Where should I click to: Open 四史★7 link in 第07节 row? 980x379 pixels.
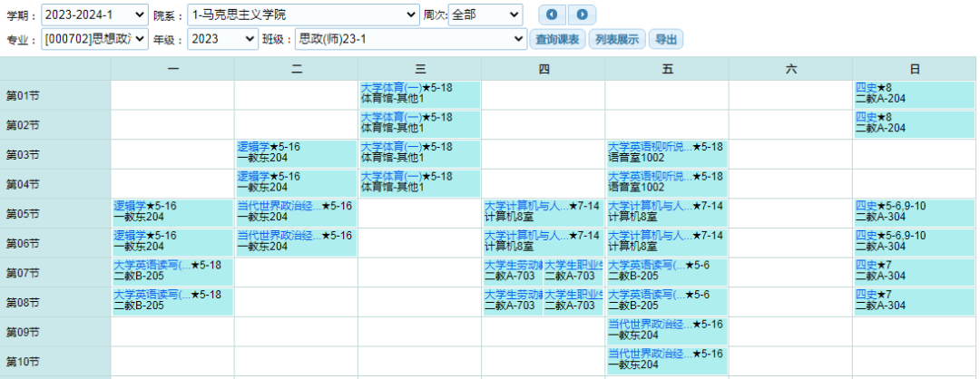[x=867, y=265]
